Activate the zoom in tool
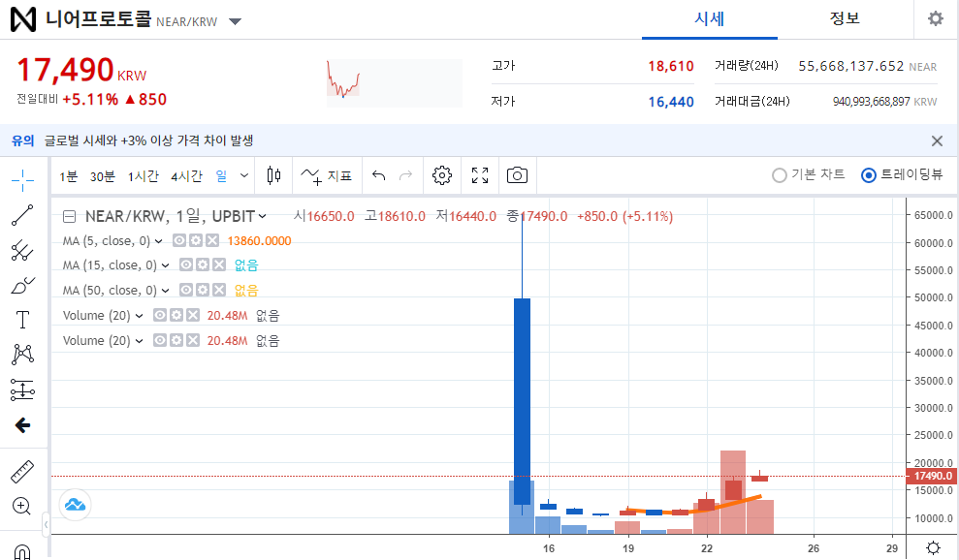Viewport: 959px width, 560px height. point(22,506)
